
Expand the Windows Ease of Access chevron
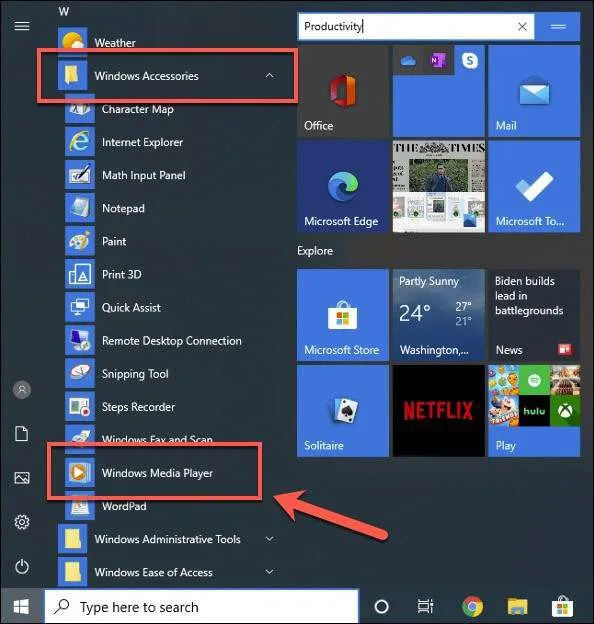coord(270,572)
